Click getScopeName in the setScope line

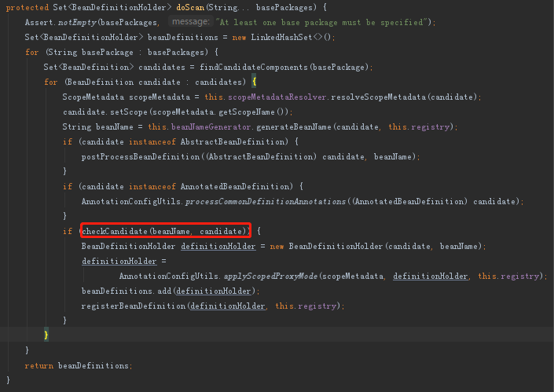coord(247,112)
